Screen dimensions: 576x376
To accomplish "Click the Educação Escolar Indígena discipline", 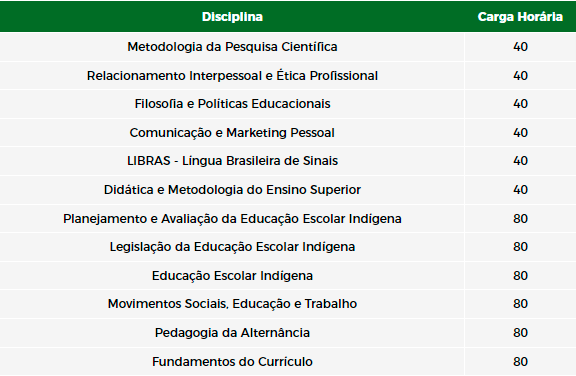I will click(232, 276).
